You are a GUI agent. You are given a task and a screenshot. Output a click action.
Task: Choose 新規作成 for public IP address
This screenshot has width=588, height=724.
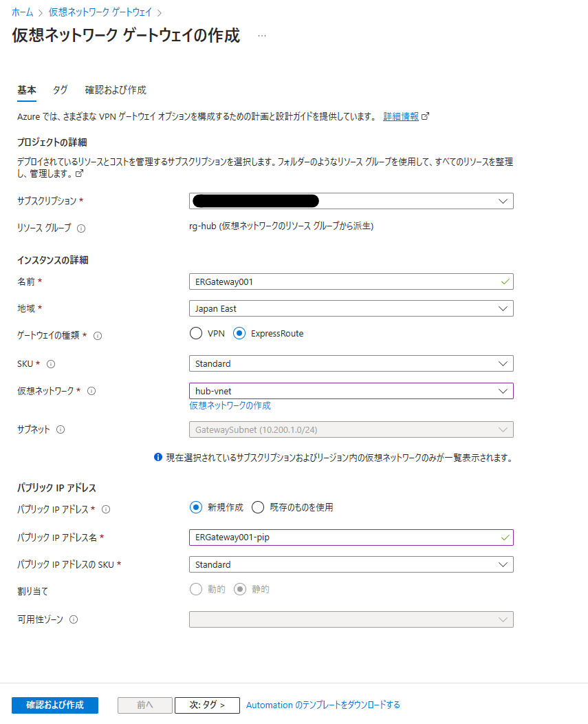click(x=196, y=507)
